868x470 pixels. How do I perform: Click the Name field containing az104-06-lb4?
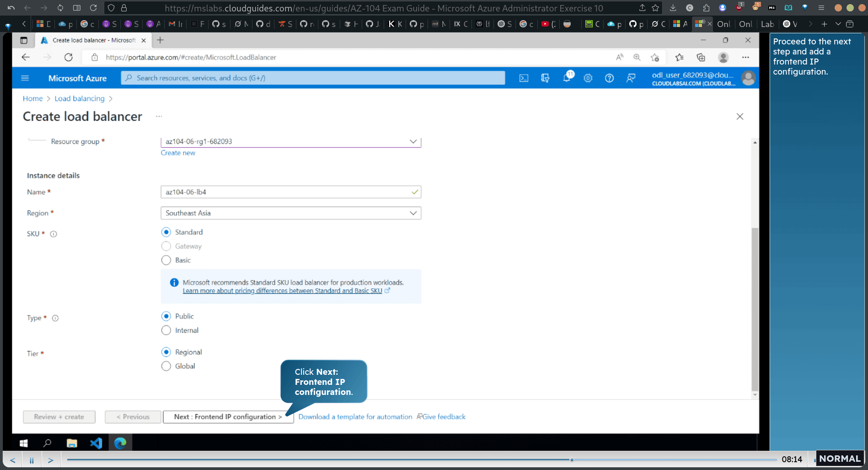click(x=291, y=192)
